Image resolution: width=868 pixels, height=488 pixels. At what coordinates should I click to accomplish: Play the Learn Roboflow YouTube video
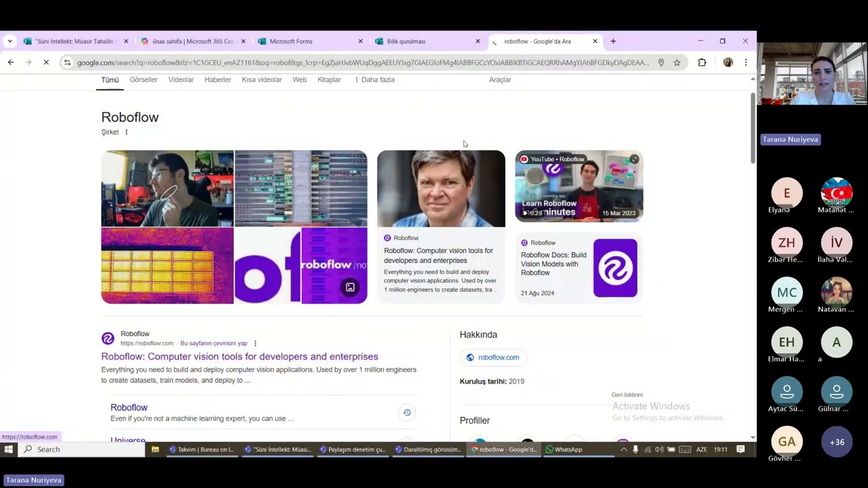(x=579, y=186)
